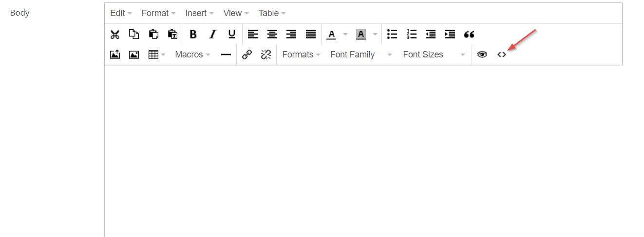Screen dimensions: 644x237
Task: Open the Macros button menu
Action: pyautogui.click(x=192, y=55)
